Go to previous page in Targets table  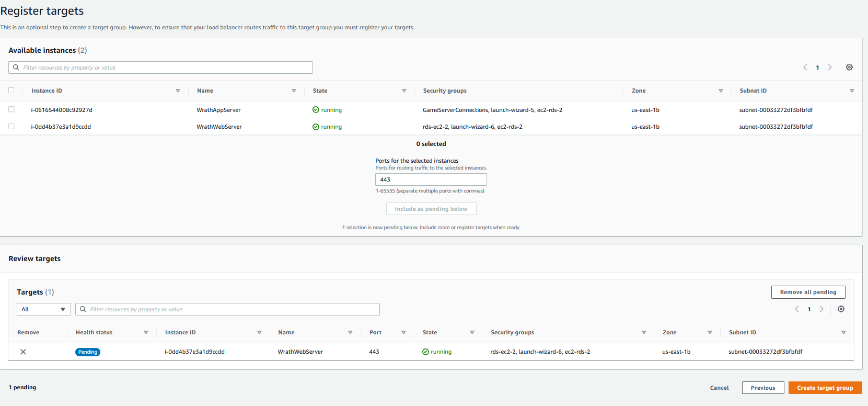pyautogui.click(x=796, y=309)
